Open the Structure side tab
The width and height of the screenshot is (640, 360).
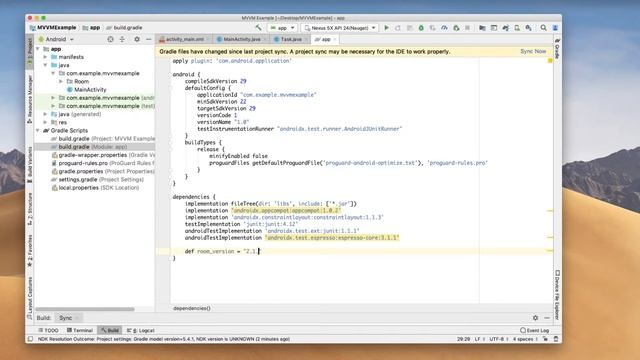tap(30, 209)
